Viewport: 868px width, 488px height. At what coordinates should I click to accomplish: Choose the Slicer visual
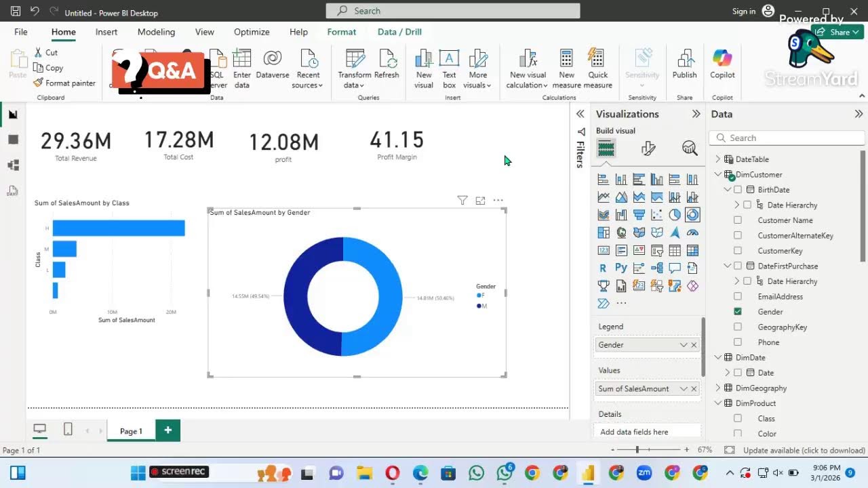pyautogui.click(x=656, y=251)
